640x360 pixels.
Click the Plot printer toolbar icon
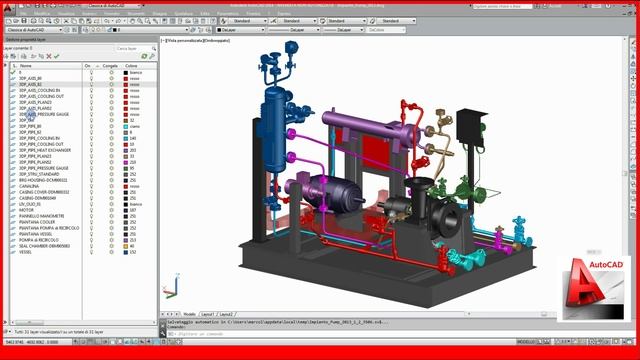tap(33, 21)
